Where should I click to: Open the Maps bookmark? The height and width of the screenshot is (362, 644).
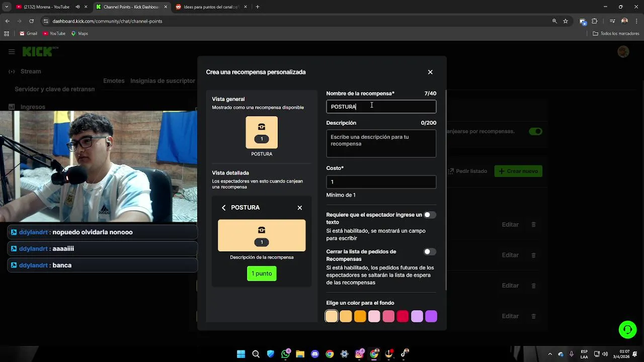(x=79, y=34)
